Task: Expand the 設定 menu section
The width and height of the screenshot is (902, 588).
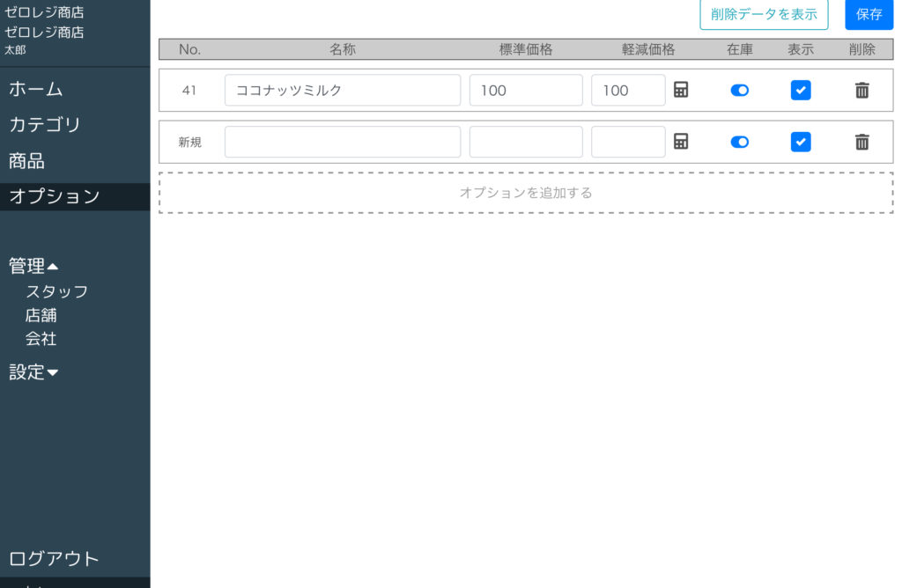Action: coord(33,372)
